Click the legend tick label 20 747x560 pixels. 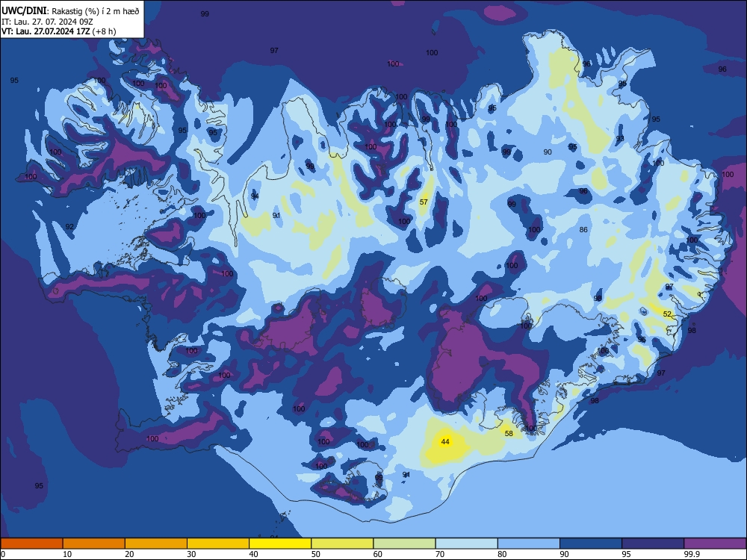click(x=129, y=554)
